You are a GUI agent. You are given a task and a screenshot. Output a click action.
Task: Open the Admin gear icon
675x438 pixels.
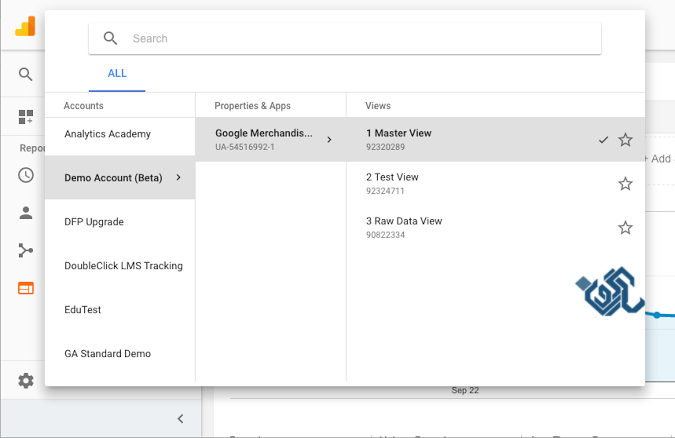click(x=26, y=381)
